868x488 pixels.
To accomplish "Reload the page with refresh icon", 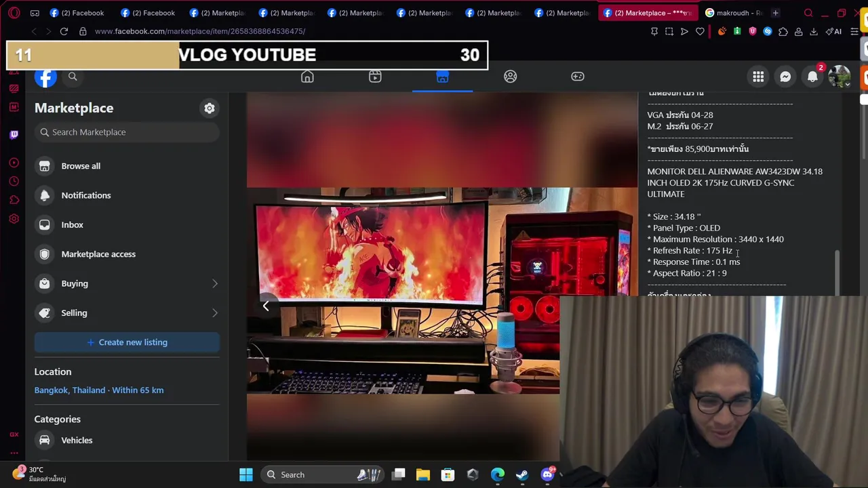I will (x=64, y=31).
